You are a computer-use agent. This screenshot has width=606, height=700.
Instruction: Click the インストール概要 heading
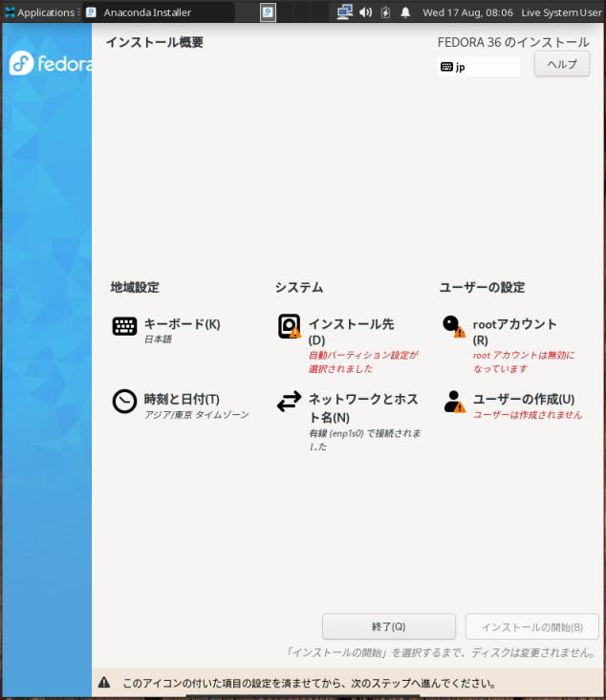155,42
